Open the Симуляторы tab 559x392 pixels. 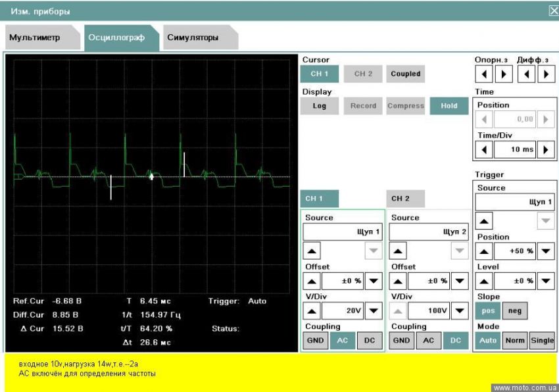pyautogui.click(x=201, y=37)
